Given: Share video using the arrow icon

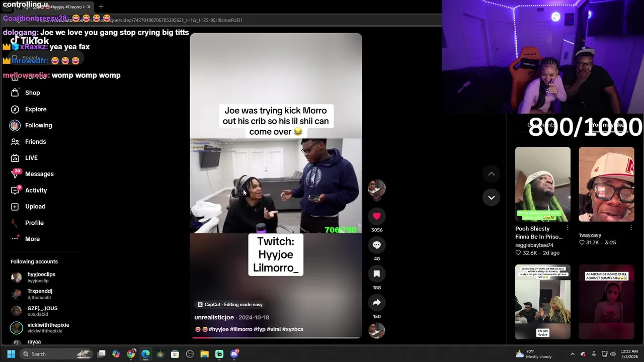Looking at the screenshot, I should pyautogui.click(x=377, y=303).
